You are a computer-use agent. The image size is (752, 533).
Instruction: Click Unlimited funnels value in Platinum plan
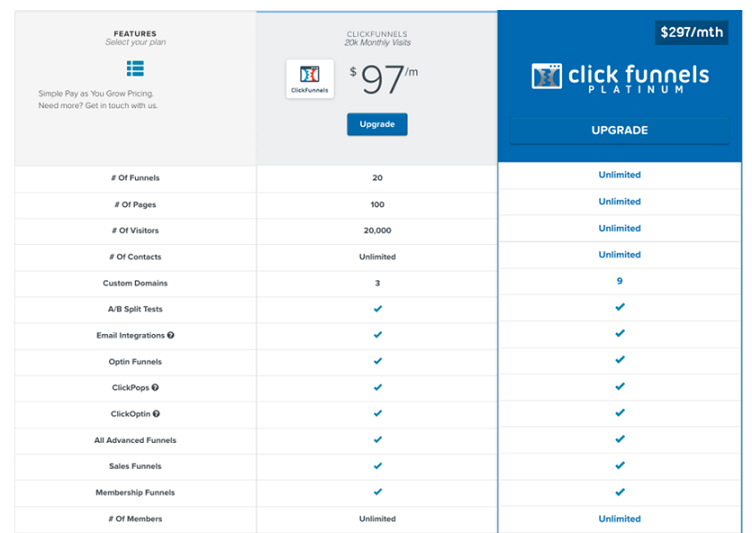pos(620,175)
